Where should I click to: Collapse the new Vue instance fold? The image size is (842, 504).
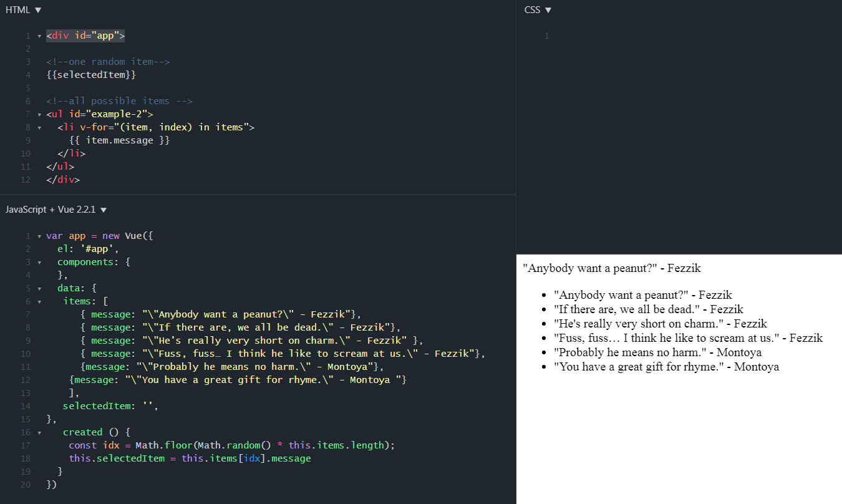click(39, 235)
